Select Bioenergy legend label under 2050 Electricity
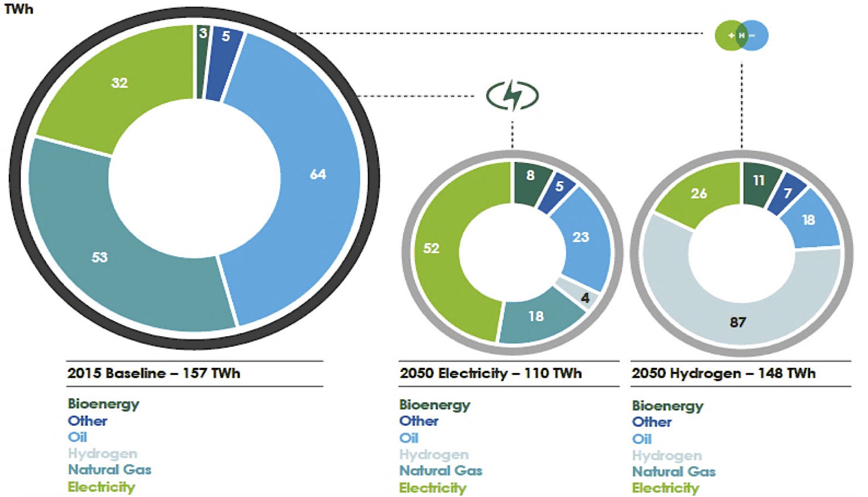Viewport: 868px width, 497px height. [434, 405]
